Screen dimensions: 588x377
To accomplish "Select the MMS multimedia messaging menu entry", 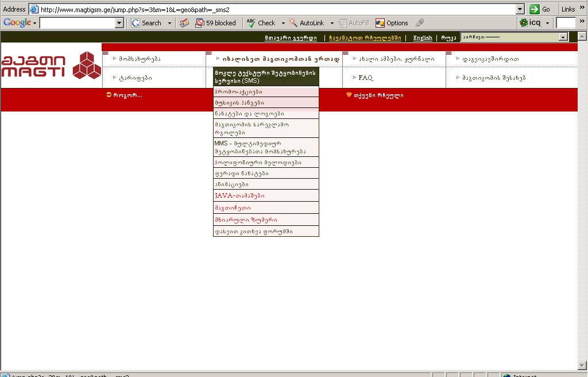I will point(265,147).
